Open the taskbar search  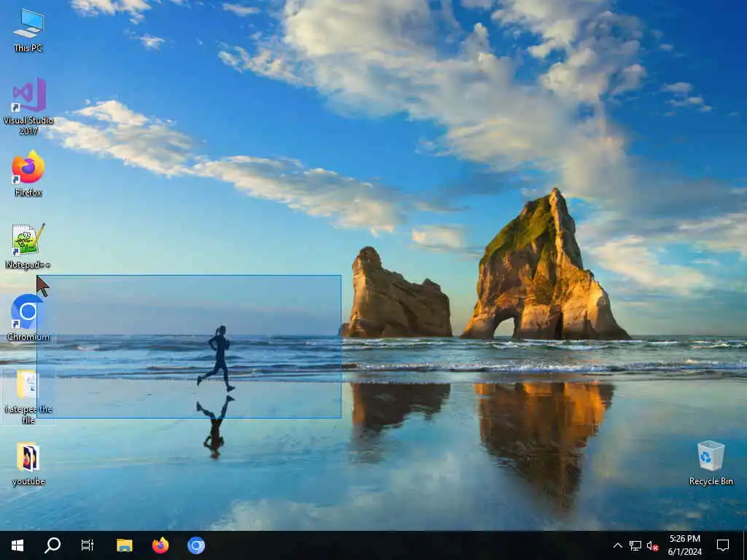coord(53,545)
